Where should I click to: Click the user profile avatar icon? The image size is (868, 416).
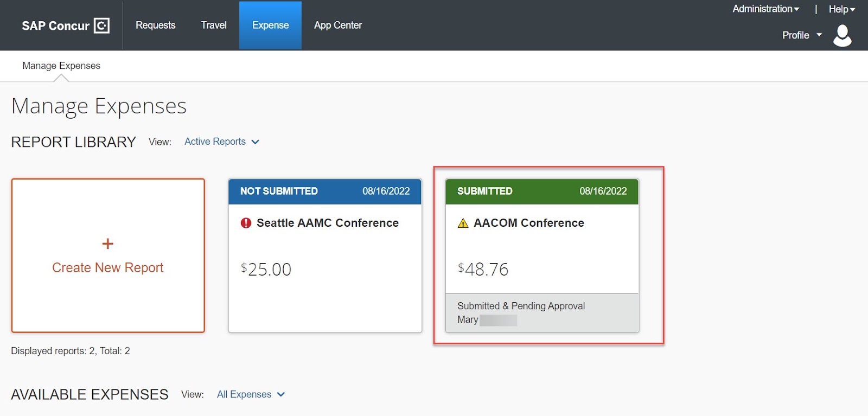(842, 36)
